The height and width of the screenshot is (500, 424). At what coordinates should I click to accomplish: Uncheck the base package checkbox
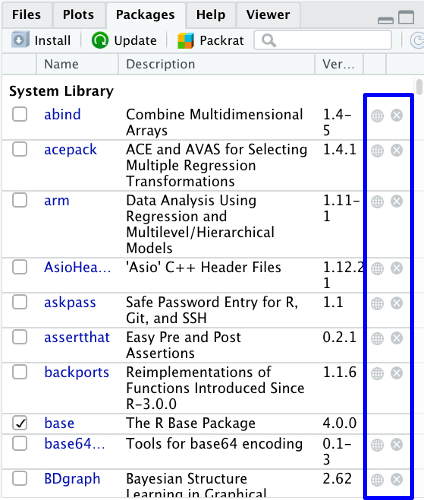20,423
